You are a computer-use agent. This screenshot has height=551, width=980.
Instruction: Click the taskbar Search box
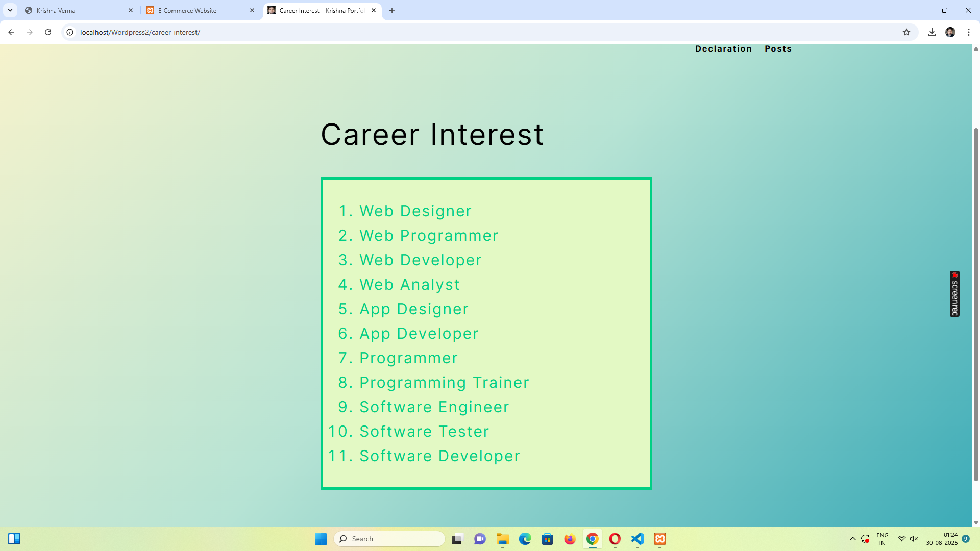coord(389,539)
